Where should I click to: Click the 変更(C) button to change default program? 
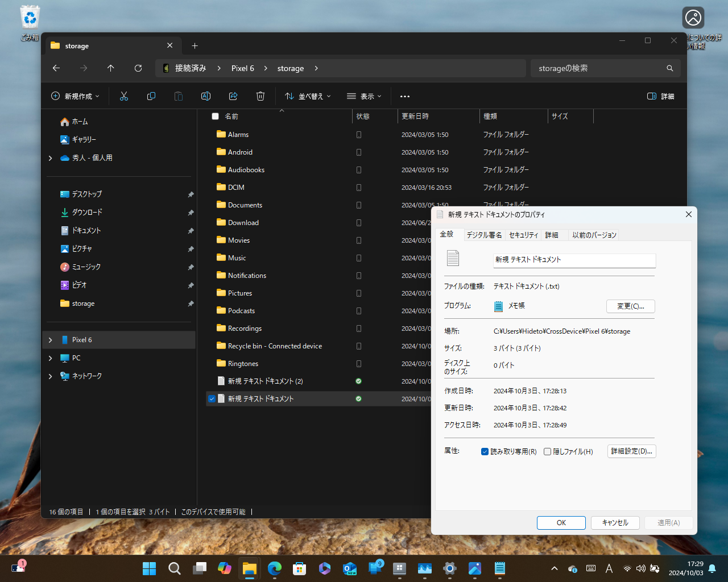630,306
